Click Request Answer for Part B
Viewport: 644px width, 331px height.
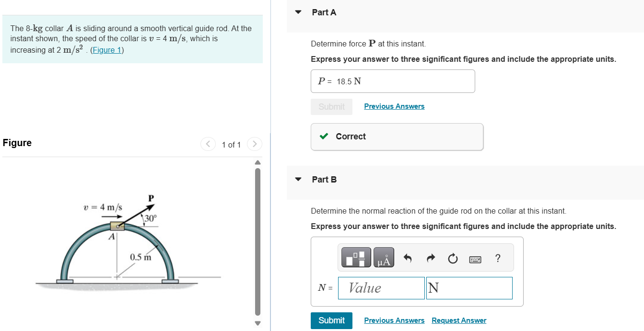pos(458,320)
